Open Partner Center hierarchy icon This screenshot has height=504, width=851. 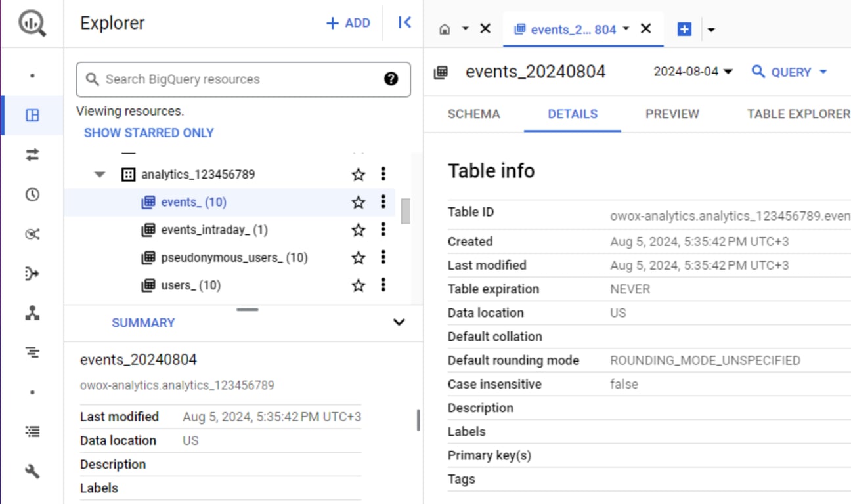[x=32, y=313]
